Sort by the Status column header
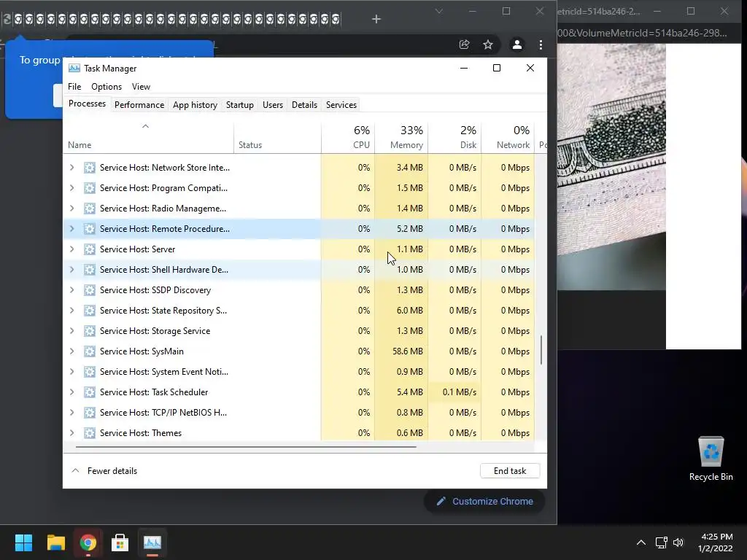This screenshot has width=747, height=560. [278, 137]
